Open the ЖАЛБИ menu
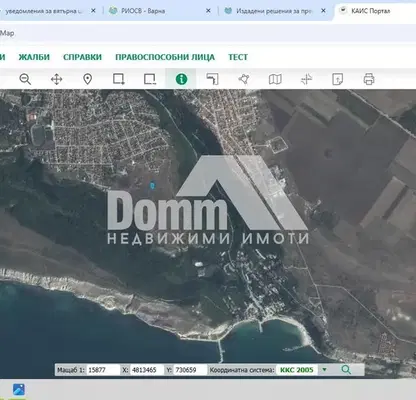The image size is (416, 400). 34,57
